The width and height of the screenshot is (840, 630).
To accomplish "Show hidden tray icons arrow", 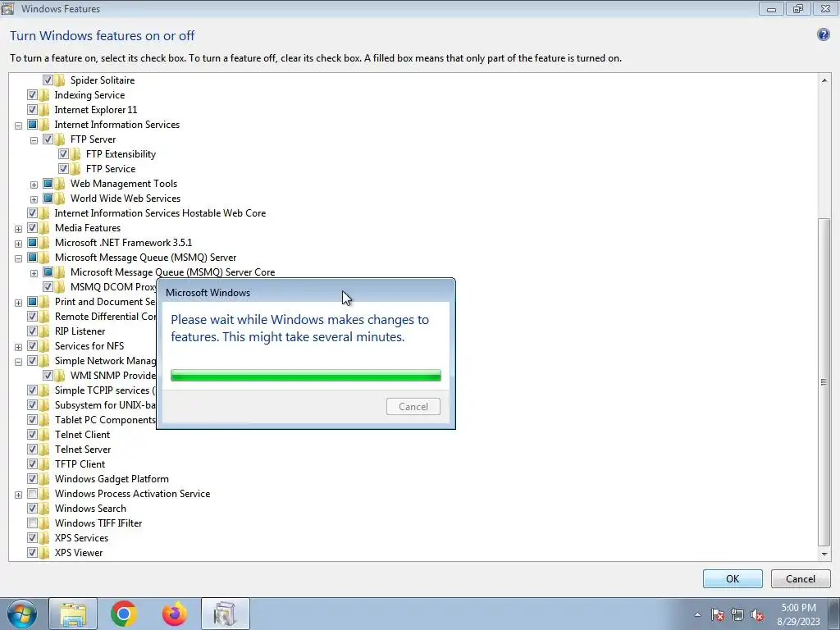I will tap(697, 614).
